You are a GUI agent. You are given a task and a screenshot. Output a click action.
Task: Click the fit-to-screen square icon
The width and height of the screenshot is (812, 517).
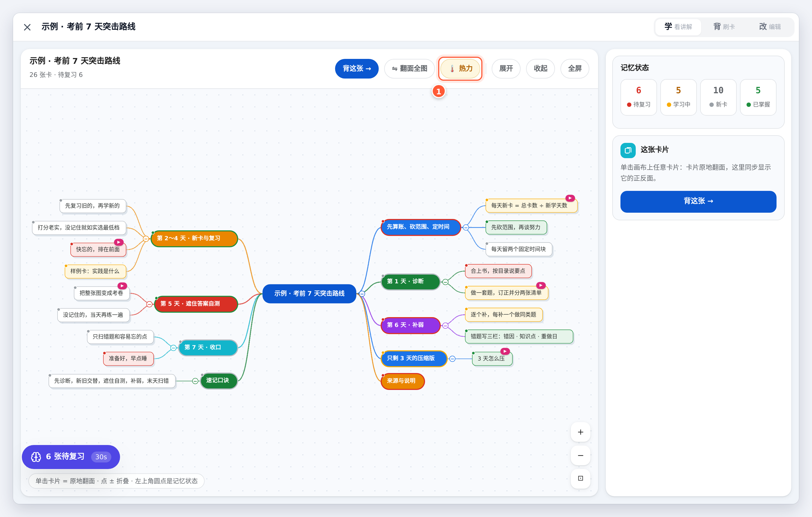point(580,478)
